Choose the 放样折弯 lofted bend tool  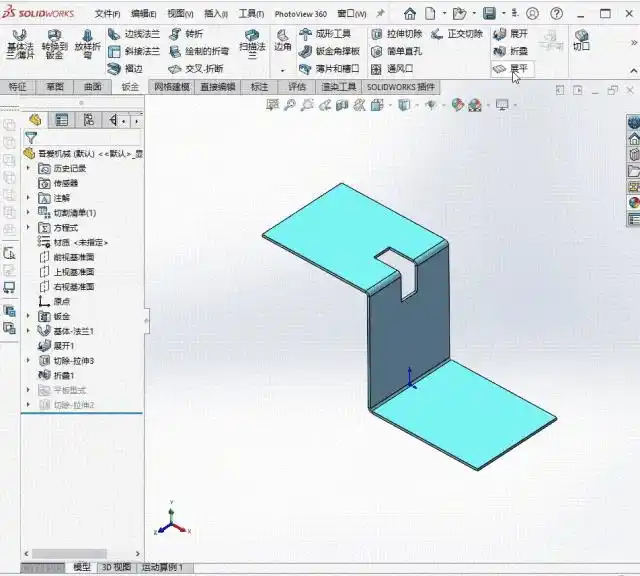pyautogui.click(x=87, y=45)
